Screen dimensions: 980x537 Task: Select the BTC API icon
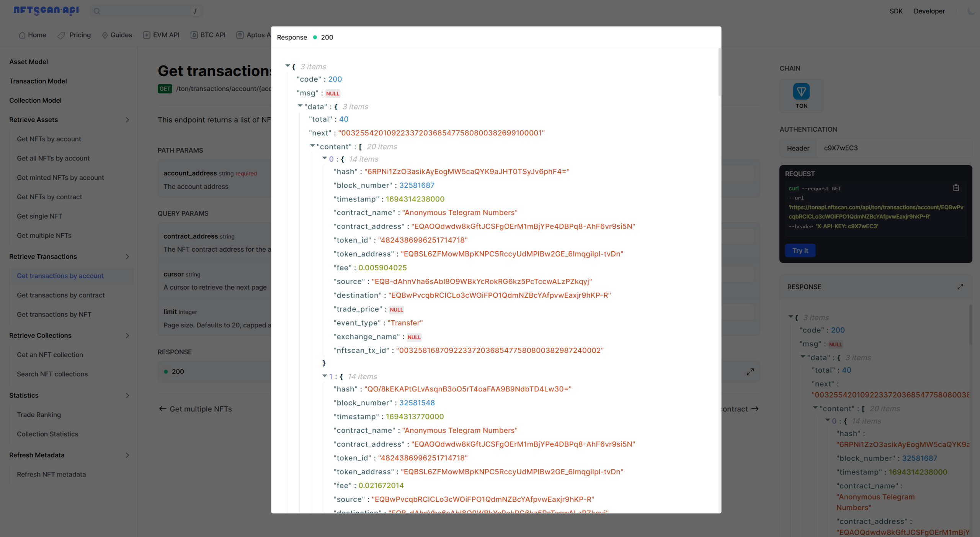pos(193,35)
